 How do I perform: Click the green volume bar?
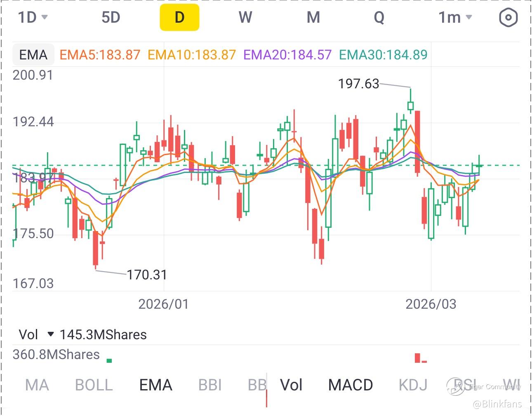point(109,361)
